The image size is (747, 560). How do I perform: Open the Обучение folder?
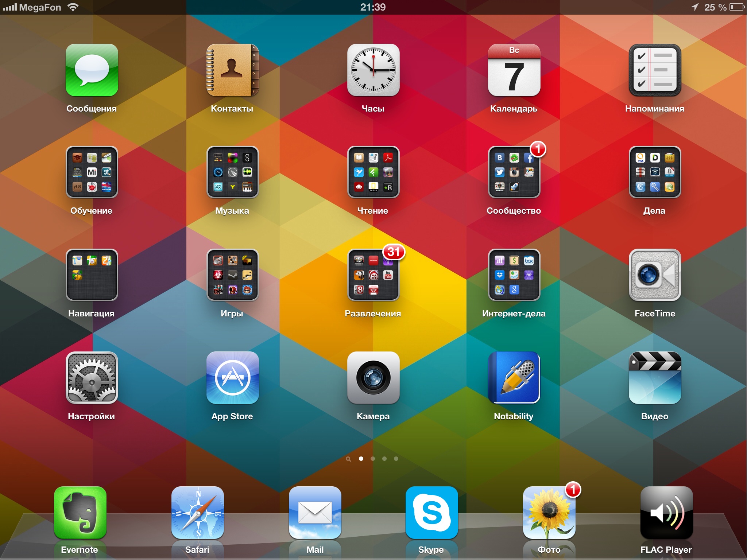click(92, 172)
